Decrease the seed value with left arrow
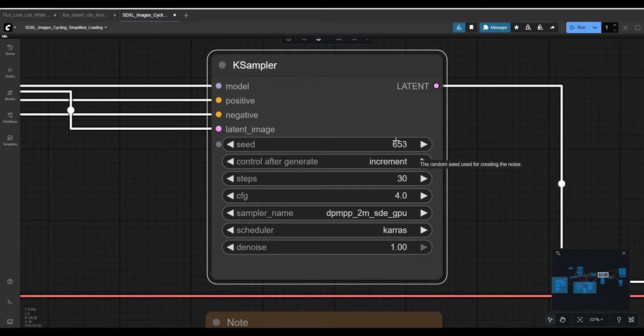644x336 pixels. pos(230,144)
